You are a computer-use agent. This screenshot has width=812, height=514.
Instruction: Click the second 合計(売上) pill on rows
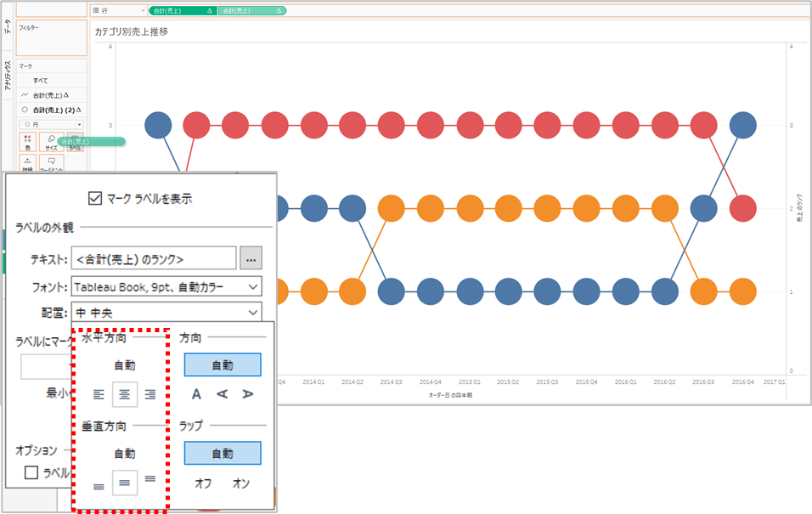click(252, 10)
